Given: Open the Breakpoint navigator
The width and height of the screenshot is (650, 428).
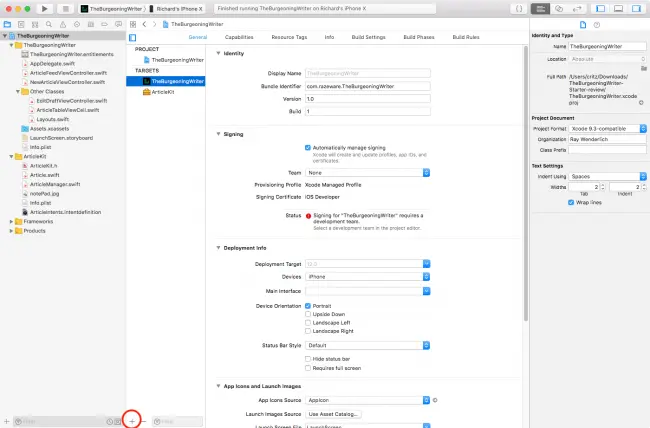Looking at the screenshot, I should coord(104,24).
